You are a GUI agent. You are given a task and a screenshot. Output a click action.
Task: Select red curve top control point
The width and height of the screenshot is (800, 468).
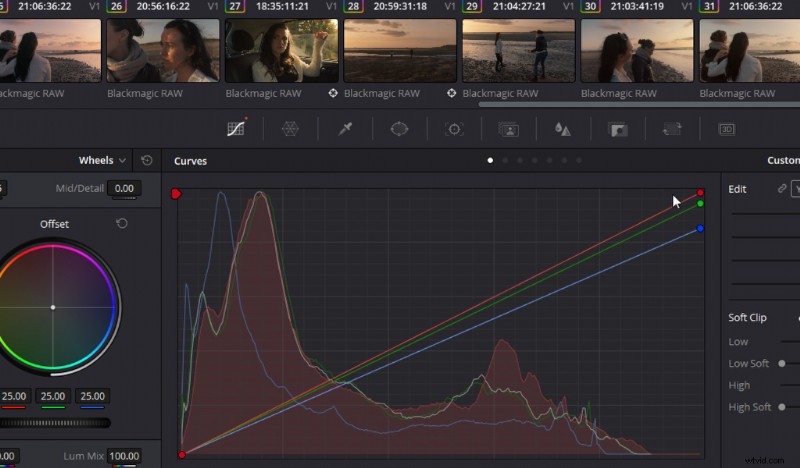(700, 193)
